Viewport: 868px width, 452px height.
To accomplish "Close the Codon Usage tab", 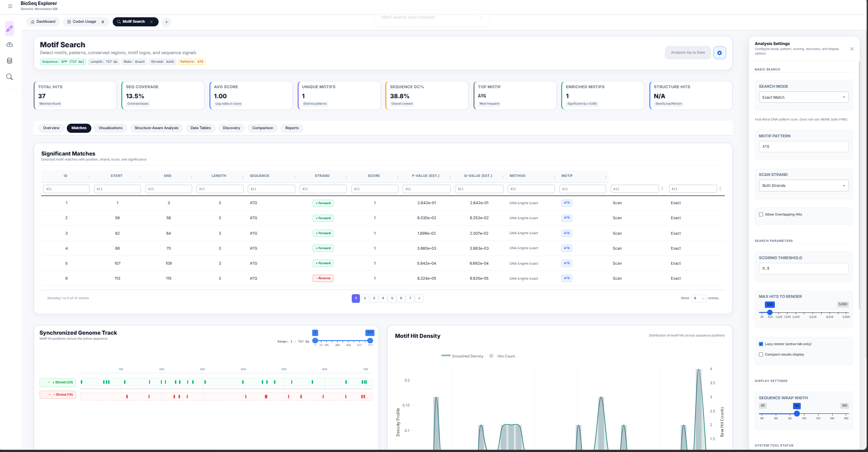I will pyautogui.click(x=103, y=22).
